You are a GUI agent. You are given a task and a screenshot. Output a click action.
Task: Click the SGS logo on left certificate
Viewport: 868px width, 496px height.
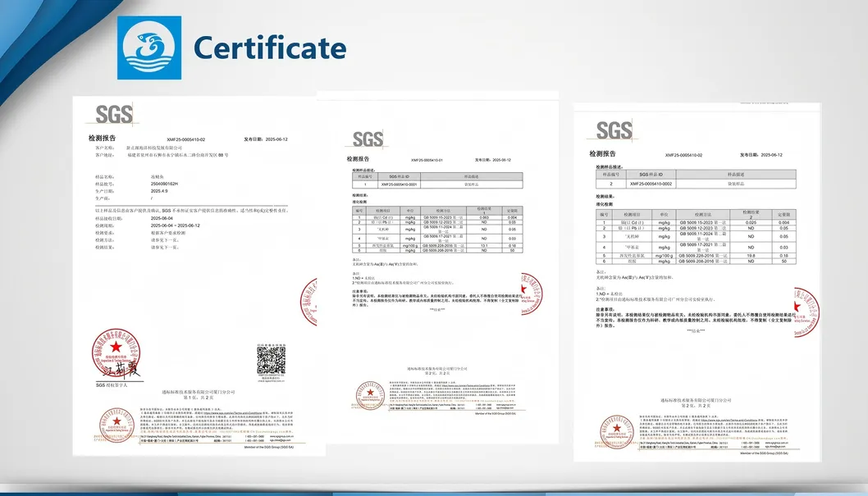point(114,114)
